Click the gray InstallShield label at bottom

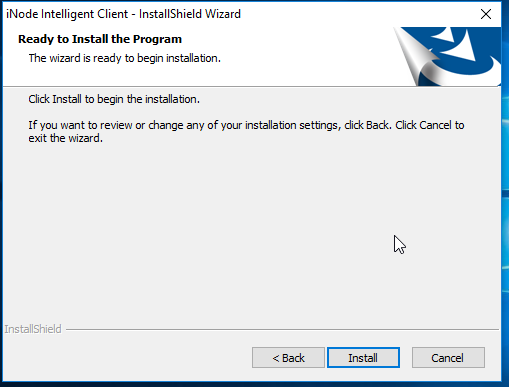coord(33,329)
